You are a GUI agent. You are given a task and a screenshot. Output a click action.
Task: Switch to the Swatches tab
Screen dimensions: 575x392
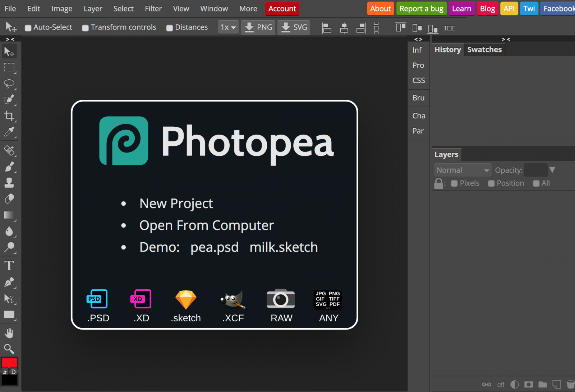click(x=484, y=50)
